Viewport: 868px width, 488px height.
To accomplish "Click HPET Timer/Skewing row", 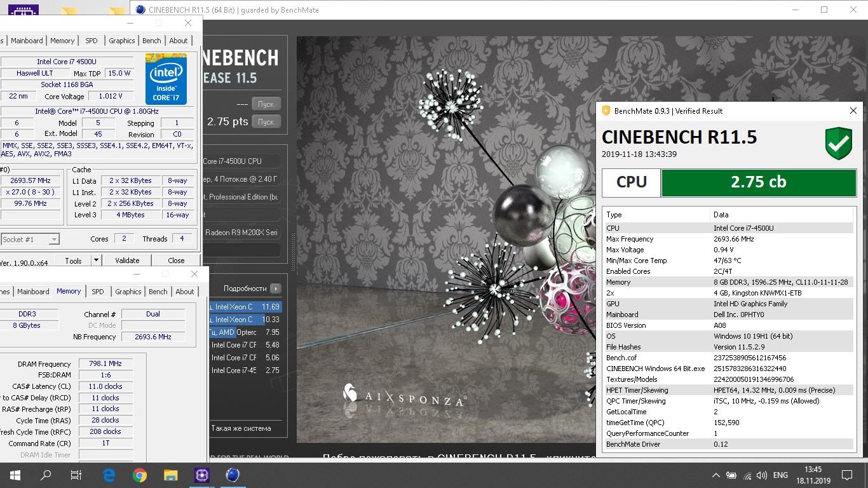I will (x=728, y=390).
